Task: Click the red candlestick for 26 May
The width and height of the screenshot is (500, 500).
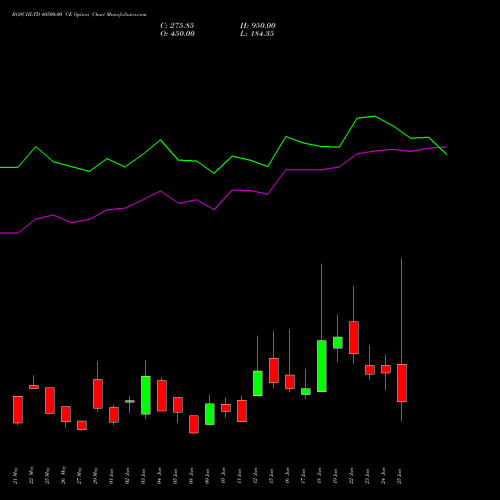Action: (66, 414)
